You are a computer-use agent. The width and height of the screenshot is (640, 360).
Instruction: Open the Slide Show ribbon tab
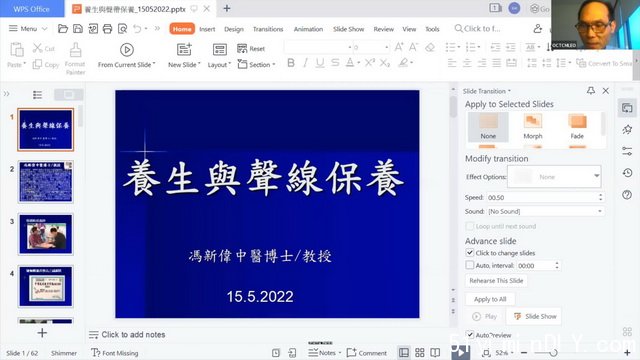click(x=348, y=29)
